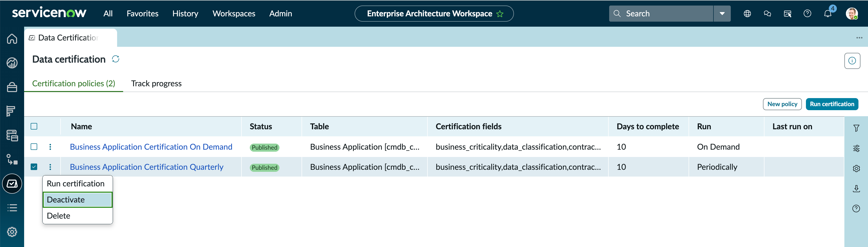
Task: Click the global Search field
Action: pos(661,14)
